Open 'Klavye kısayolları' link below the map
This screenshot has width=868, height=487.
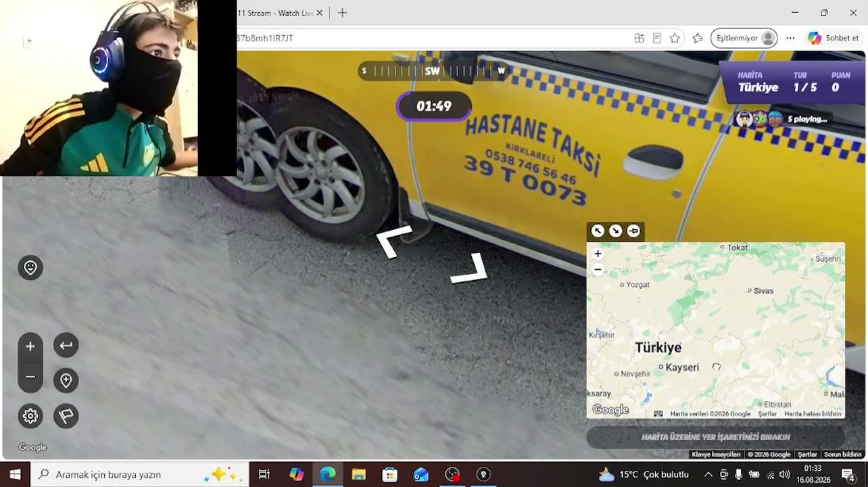coord(716,455)
